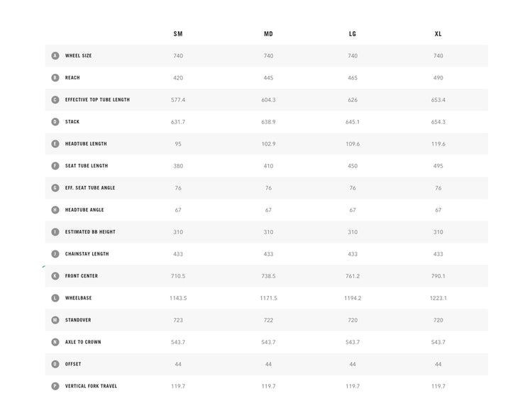The height and width of the screenshot is (420, 525).
Task: Select the M icon next to Standover
Action: coord(55,320)
